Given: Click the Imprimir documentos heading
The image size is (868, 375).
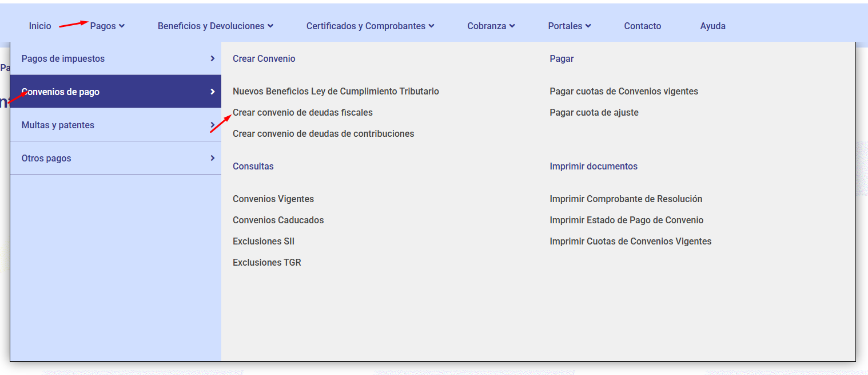Looking at the screenshot, I should 594,166.
